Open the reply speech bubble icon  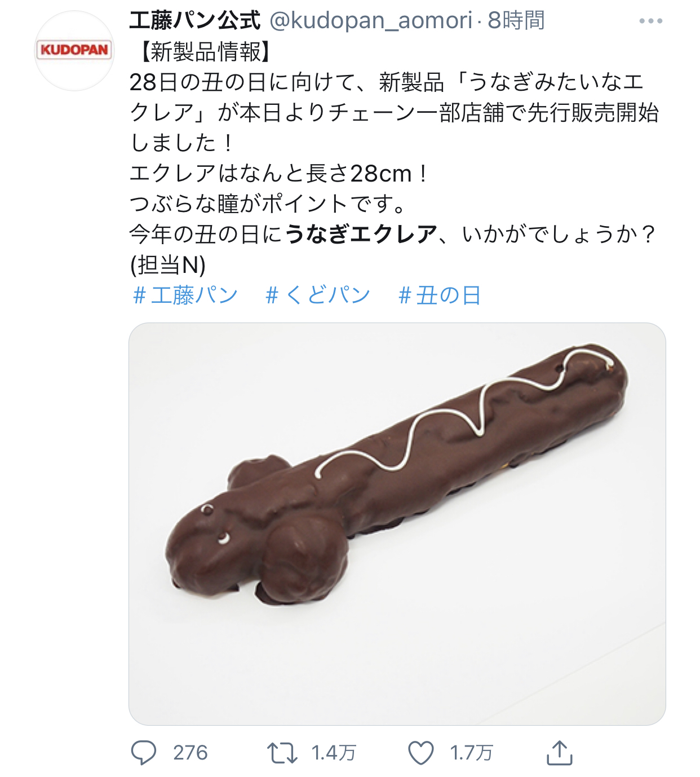click(143, 753)
